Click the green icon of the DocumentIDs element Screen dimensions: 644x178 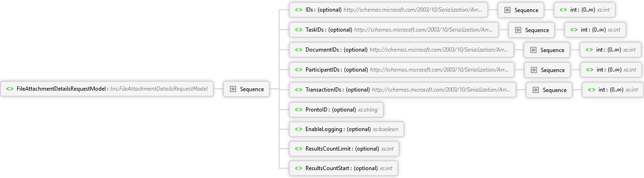click(299, 49)
